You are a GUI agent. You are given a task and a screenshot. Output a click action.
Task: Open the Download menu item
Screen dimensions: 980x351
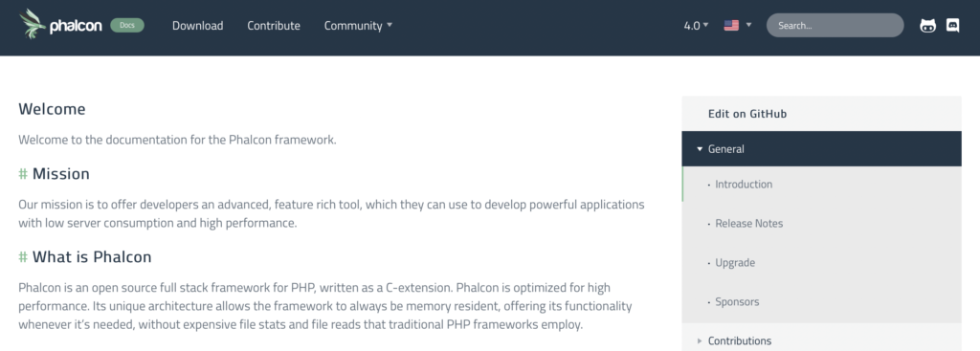[x=197, y=26]
